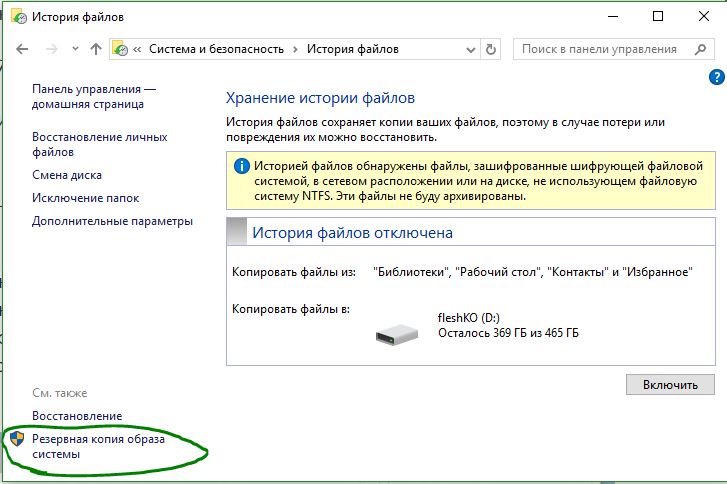This screenshot has width=727, height=484.
Task: Expand the address bar history dropdown
Action: [x=471, y=50]
